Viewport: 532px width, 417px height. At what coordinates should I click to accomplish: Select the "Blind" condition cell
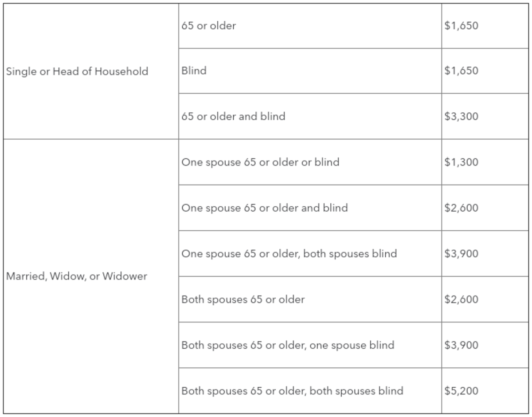194,71
